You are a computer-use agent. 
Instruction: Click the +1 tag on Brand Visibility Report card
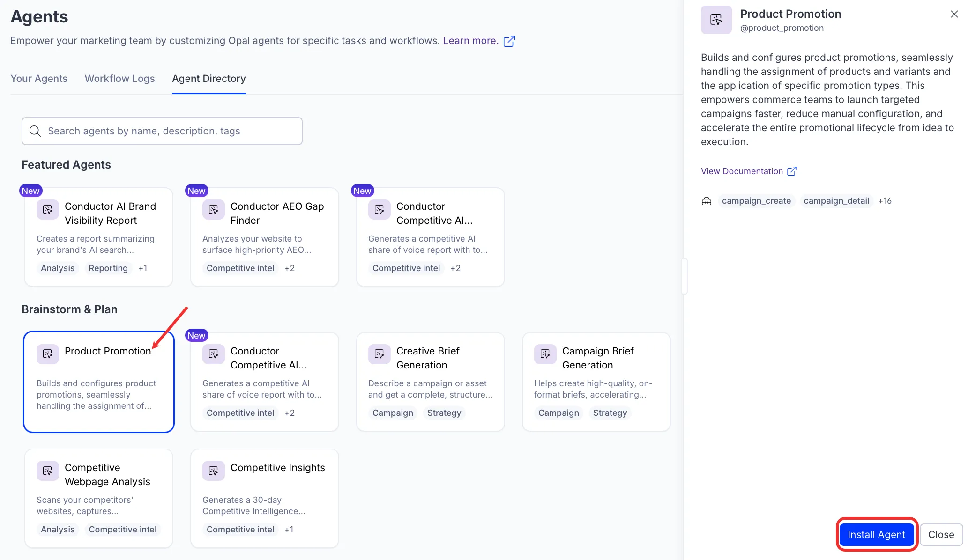(x=143, y=268)
